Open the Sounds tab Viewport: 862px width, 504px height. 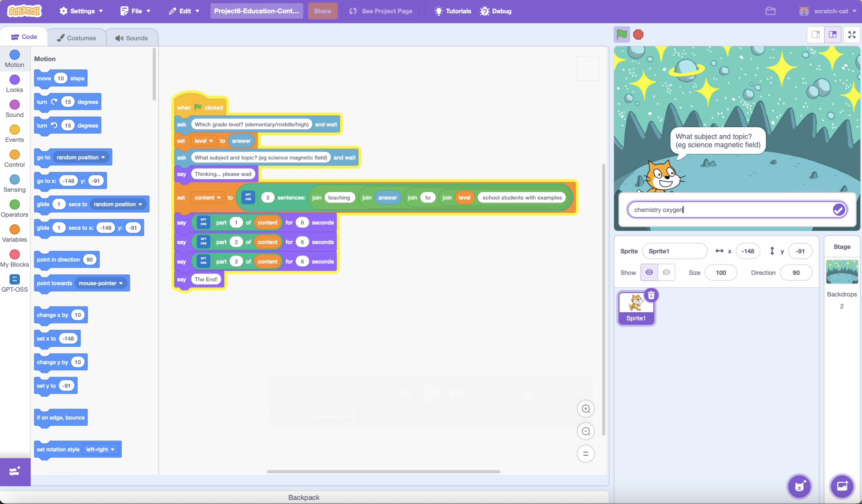(x=131, y=38)
